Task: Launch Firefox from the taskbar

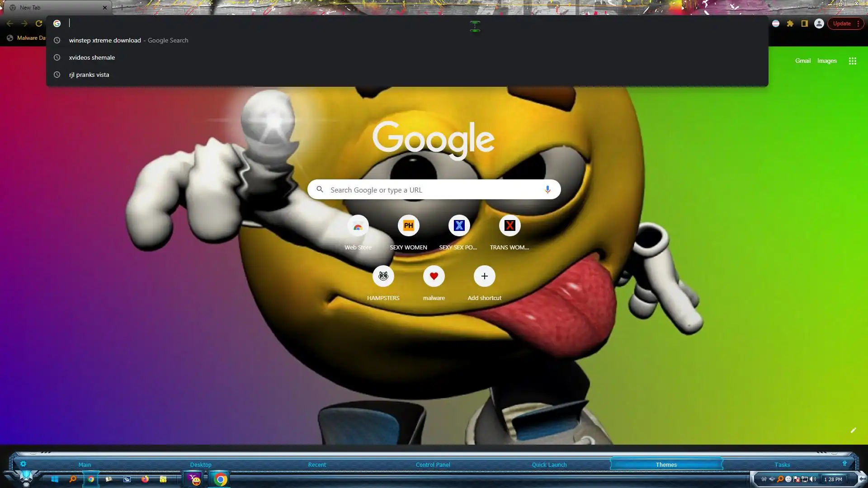Action: [145, 479]
